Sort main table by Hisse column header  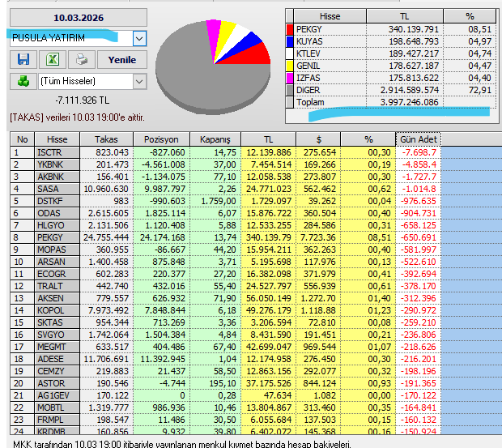coord(57,139)
